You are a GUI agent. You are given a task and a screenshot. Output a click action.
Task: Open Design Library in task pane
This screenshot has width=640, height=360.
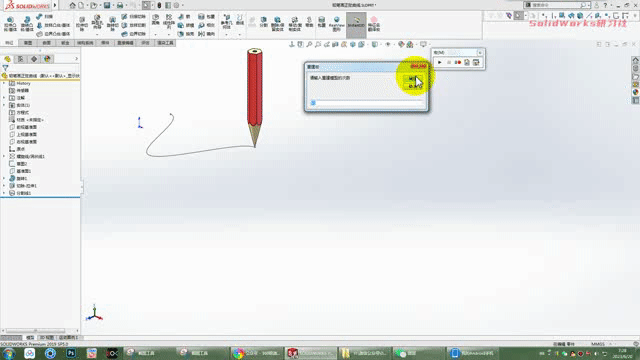point(636,68)
